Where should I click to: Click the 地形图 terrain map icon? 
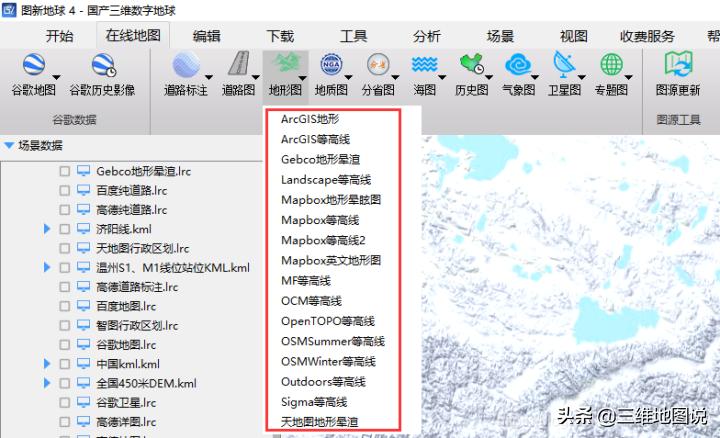[286, 63]
